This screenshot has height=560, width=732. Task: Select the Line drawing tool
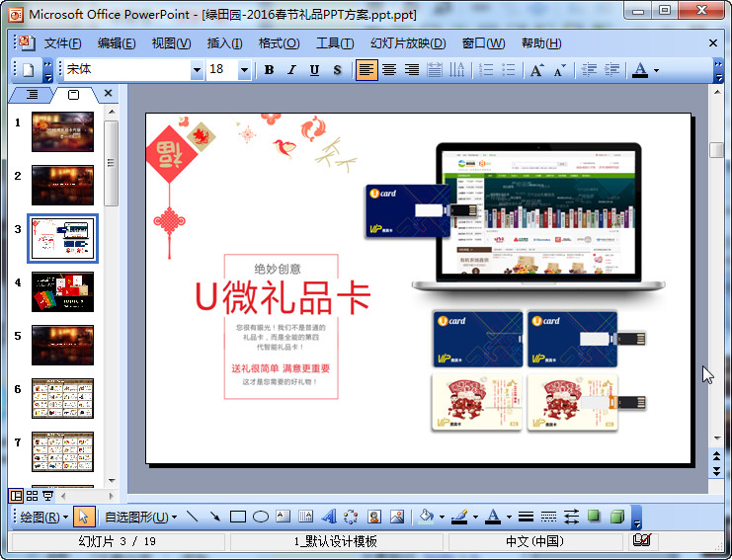193,517
